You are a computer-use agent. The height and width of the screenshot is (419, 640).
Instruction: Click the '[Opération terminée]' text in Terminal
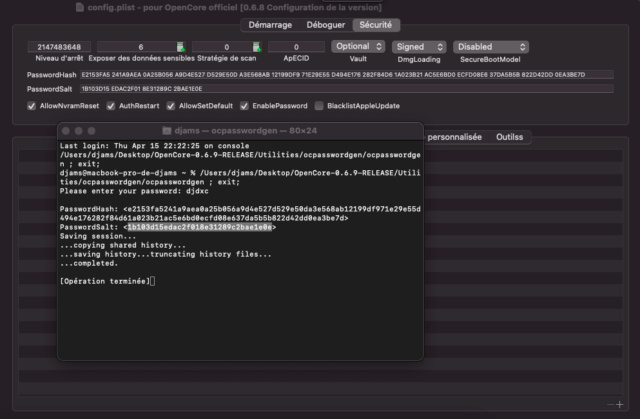[x=105, y=281]
